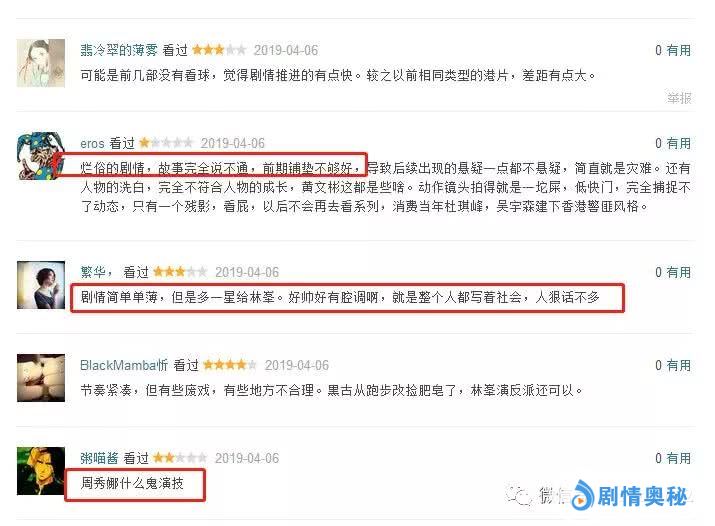Click 2019-04-06 date on 粥喵酱's review
Viewport: 715px width, 526px height.
[x=247, y=458]
